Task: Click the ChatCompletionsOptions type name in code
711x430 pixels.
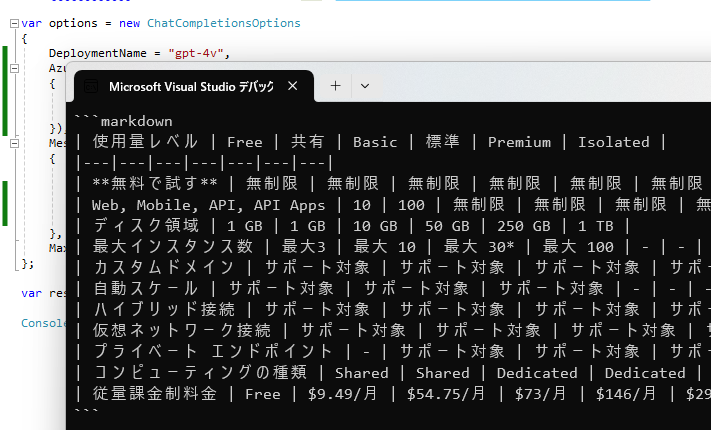Action: click(224, 23)
